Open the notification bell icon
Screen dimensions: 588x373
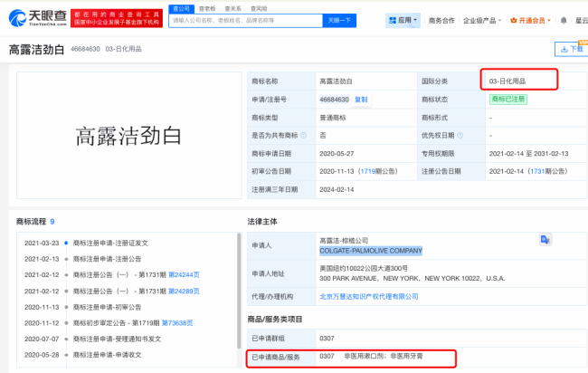tap(564, 20)
